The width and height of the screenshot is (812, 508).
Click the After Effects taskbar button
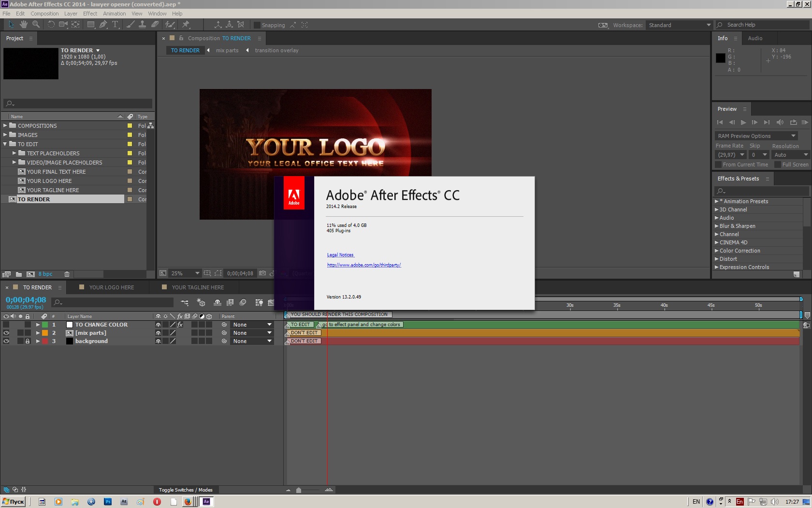click(206, 502)
